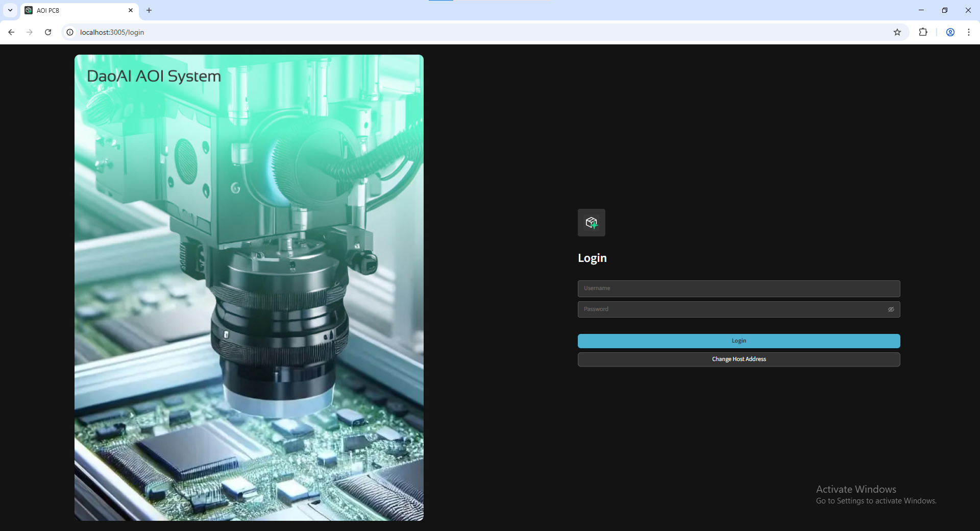Bookmark this page with the star icon

897,32
